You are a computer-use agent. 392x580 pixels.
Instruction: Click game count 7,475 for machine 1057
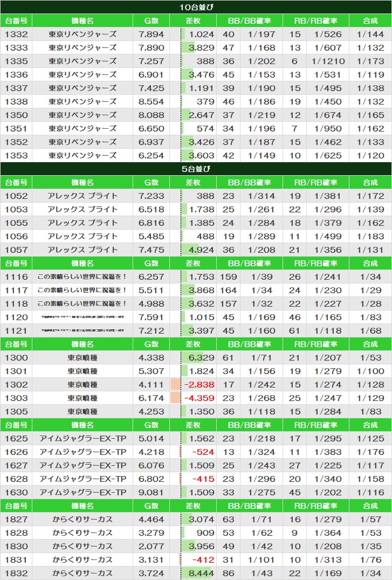click(151, 250)
